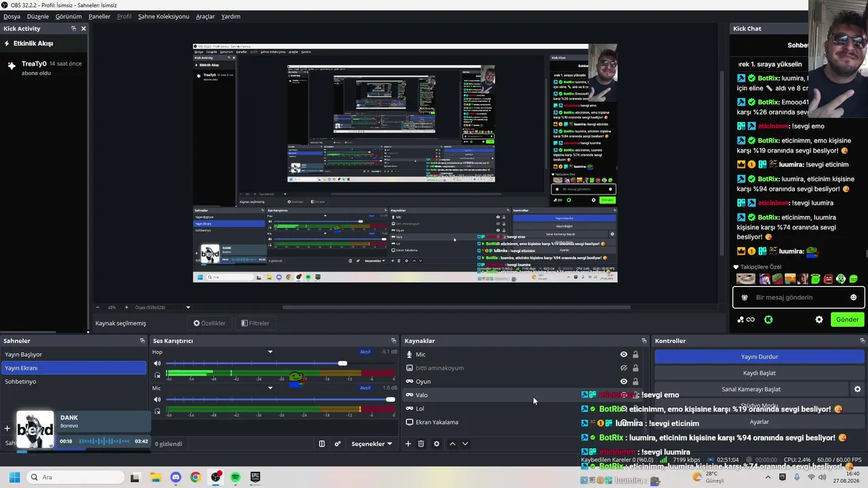Toggle lock on the 'bitti amınakoyum' source
868x488 pixels.
(x=635, y=368)
